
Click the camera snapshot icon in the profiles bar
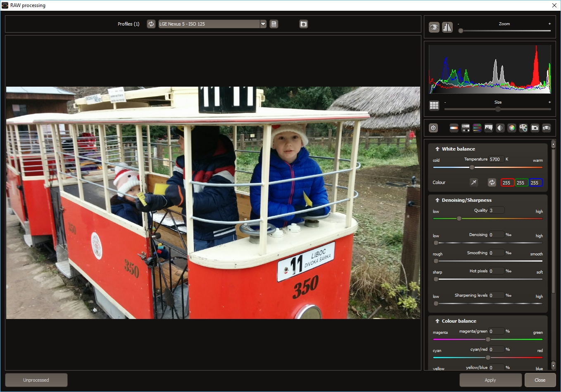[304, 24]
